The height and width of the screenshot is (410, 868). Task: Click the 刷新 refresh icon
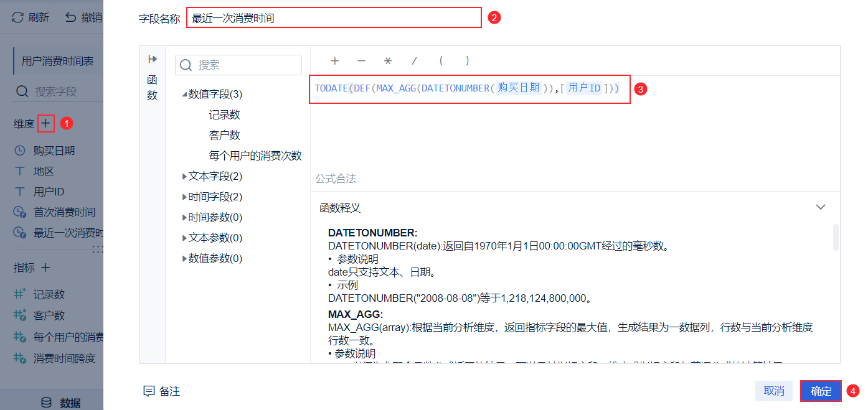coord(17,17)
